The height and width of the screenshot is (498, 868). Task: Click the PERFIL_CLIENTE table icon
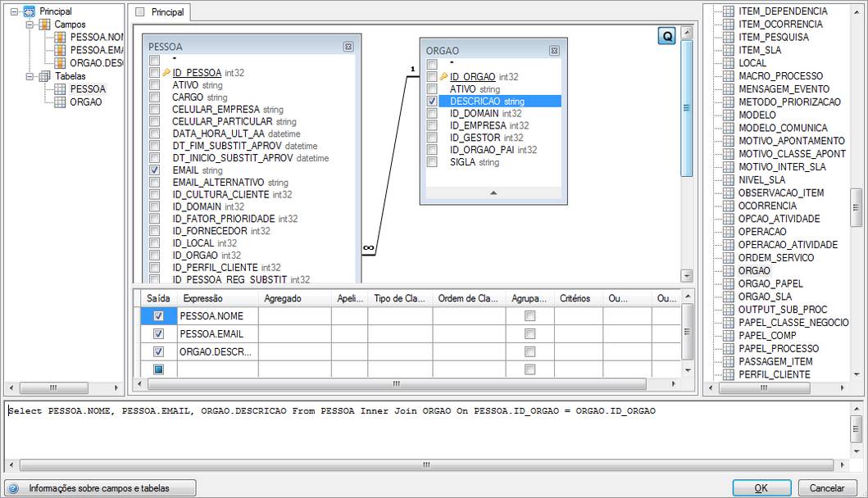pyautogui.click(x=729, y=374)
